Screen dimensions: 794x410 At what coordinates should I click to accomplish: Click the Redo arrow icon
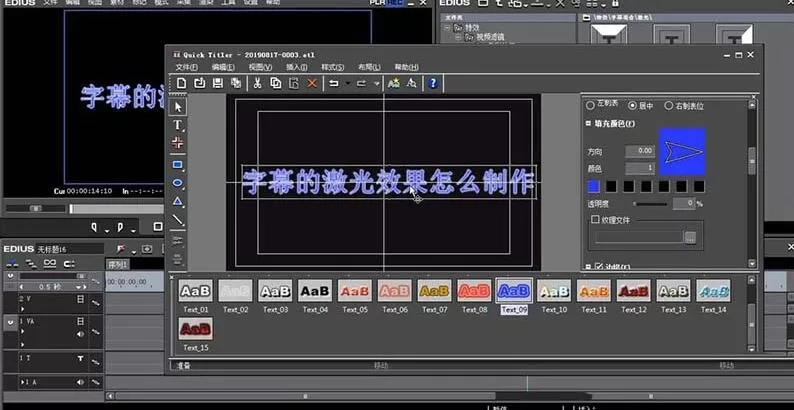coord(361,84)
